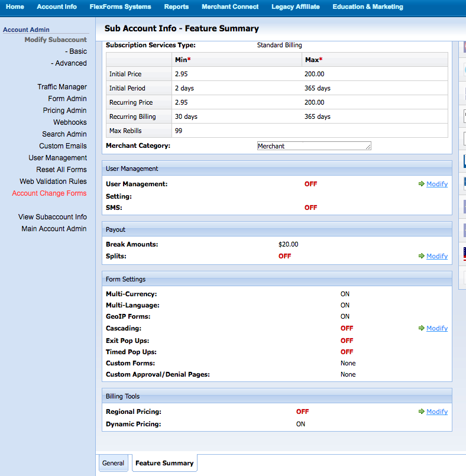The height and width of the screenshot is (476, 466).
Task: Click Recurring Billing min value 30 days
Action: point(186,116)
